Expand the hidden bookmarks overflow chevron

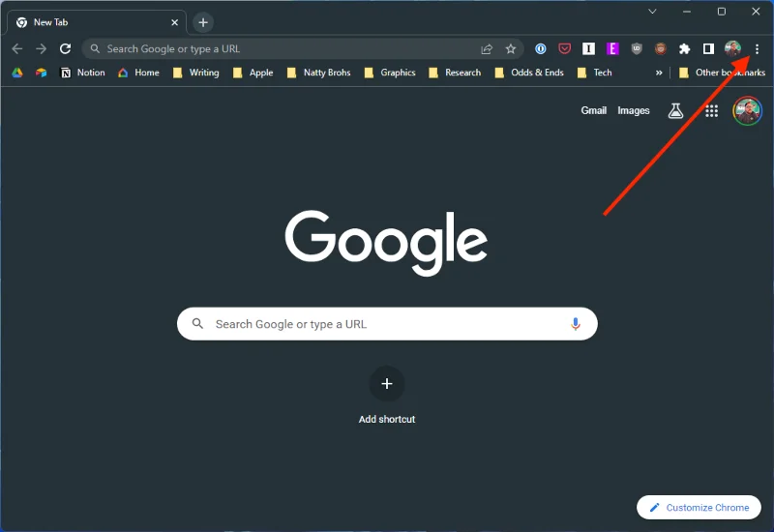coord(659,73)
